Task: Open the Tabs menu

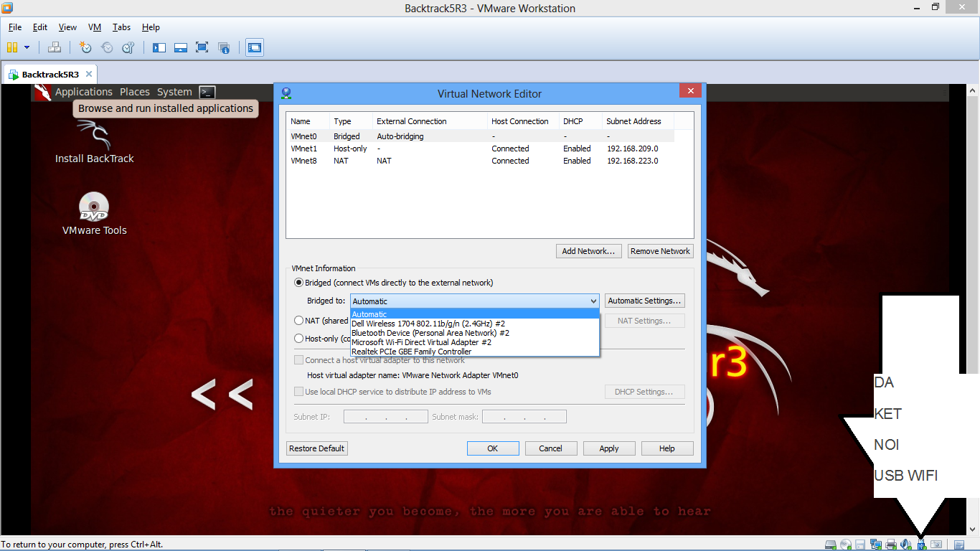Action: pyautogui.click(x=121, y=27)
